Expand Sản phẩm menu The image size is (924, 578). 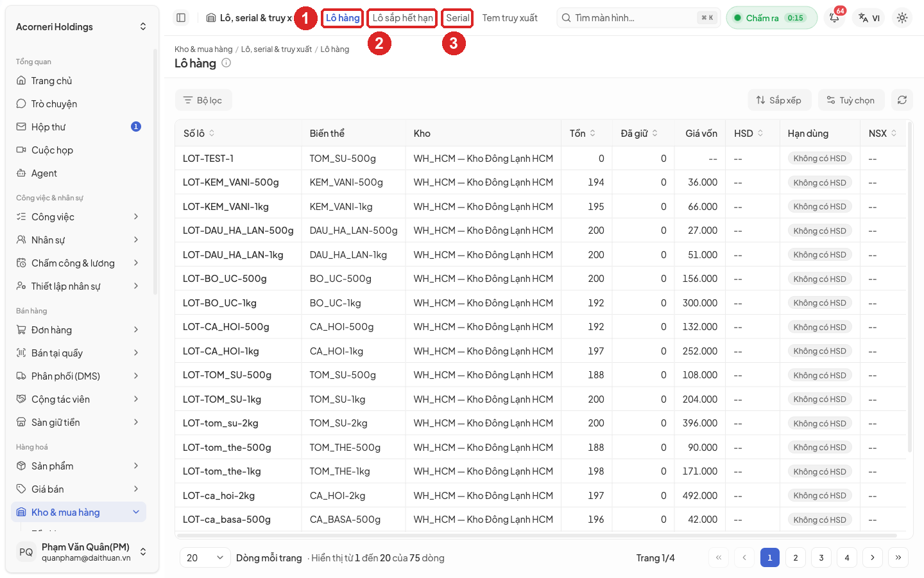click(x=80, y=466)
